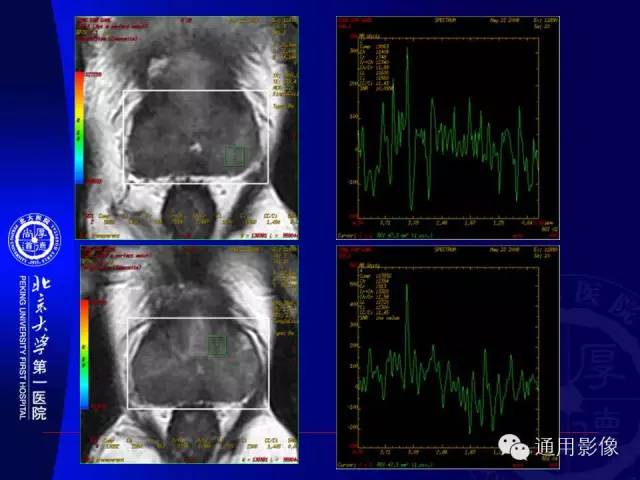This screenshot has width=640, height=480.
Task: Click the tallest peak in the bottom spectrum
Action: point(407,287)
